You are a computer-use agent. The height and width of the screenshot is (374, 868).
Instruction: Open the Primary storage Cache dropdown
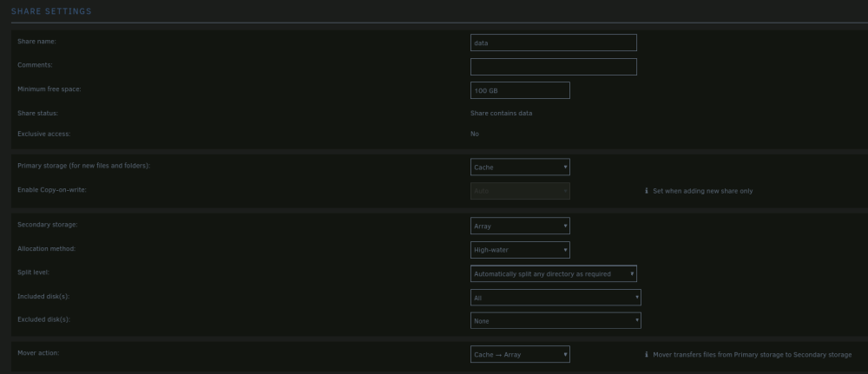tap(520, 167)
